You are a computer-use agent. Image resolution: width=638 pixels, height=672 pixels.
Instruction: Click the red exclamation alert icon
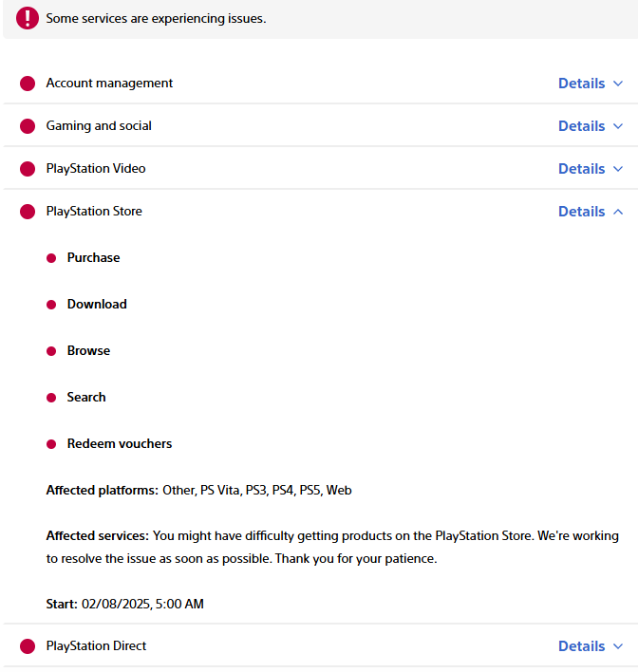coord(28,18)
